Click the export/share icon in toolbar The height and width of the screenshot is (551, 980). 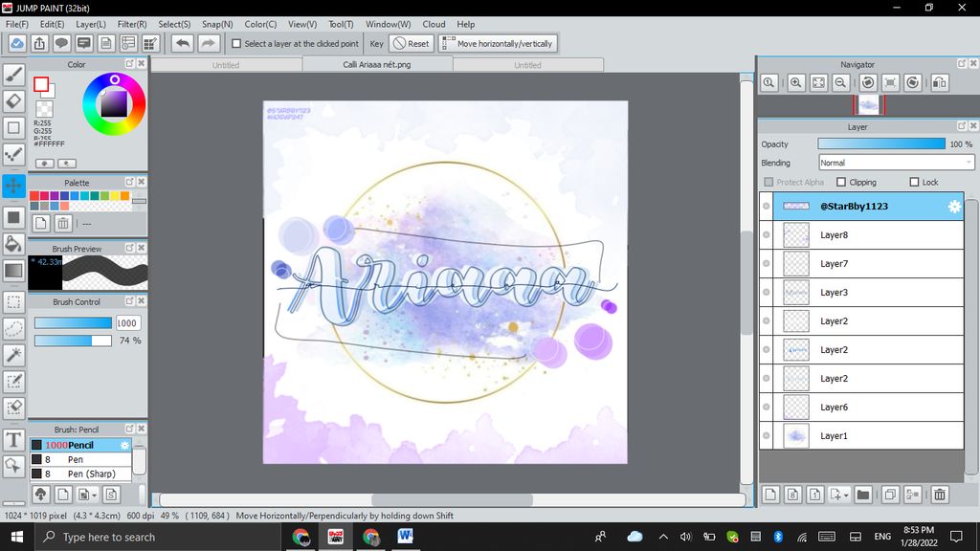[39, 44]
